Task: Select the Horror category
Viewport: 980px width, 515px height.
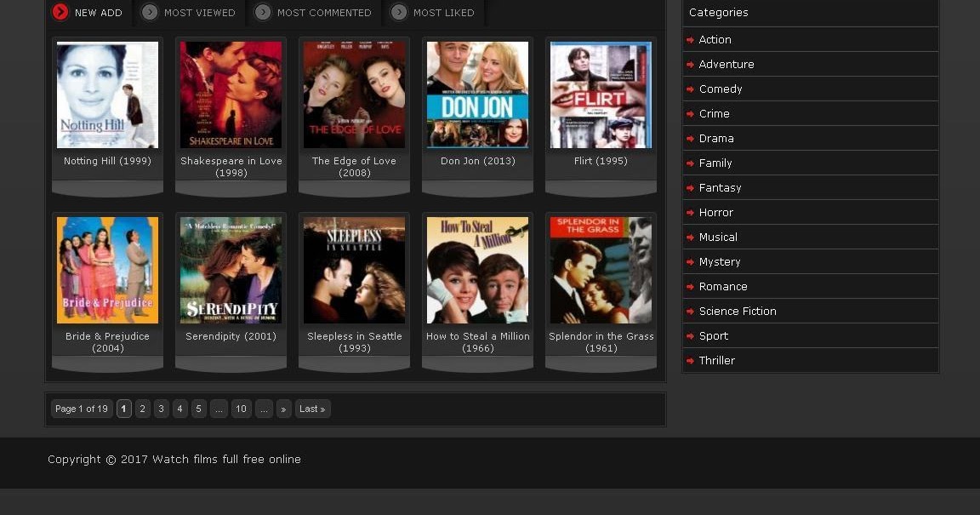Action: coord(716,213)
